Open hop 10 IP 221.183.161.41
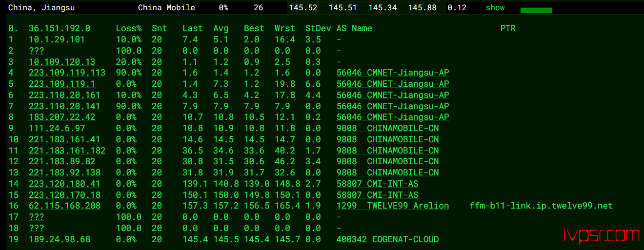 (64, 140)
